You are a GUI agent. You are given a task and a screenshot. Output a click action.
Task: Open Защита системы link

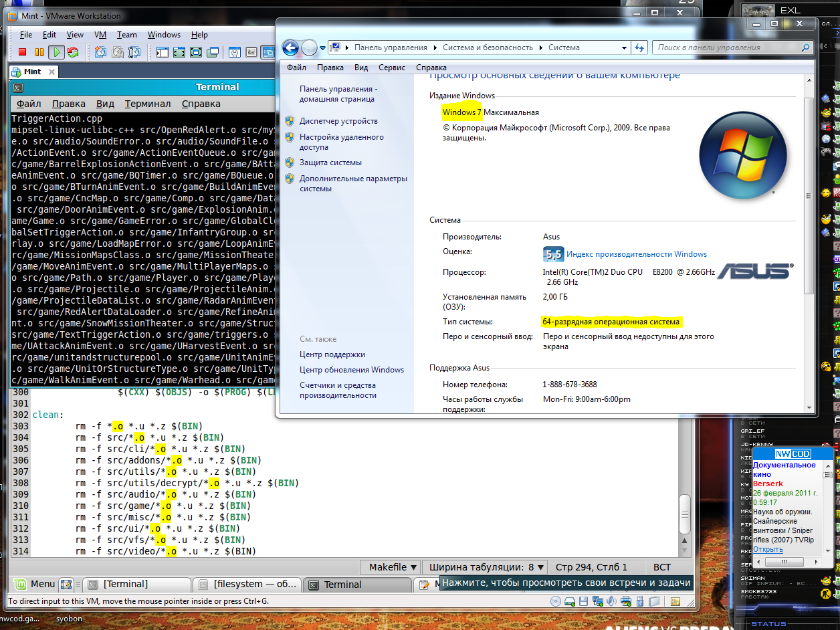(330, 163)
